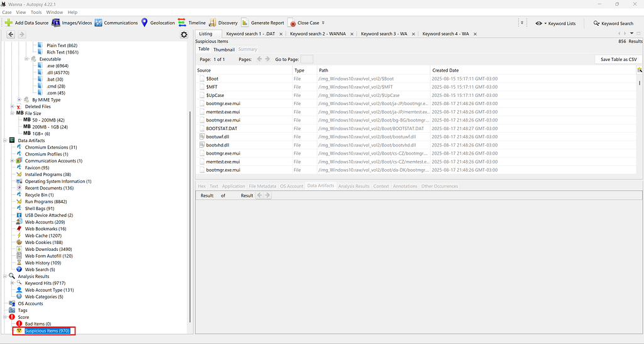Open the Keyword Lists dropdown
Viewport: 644px width, 344px height.
pos(555,23)
